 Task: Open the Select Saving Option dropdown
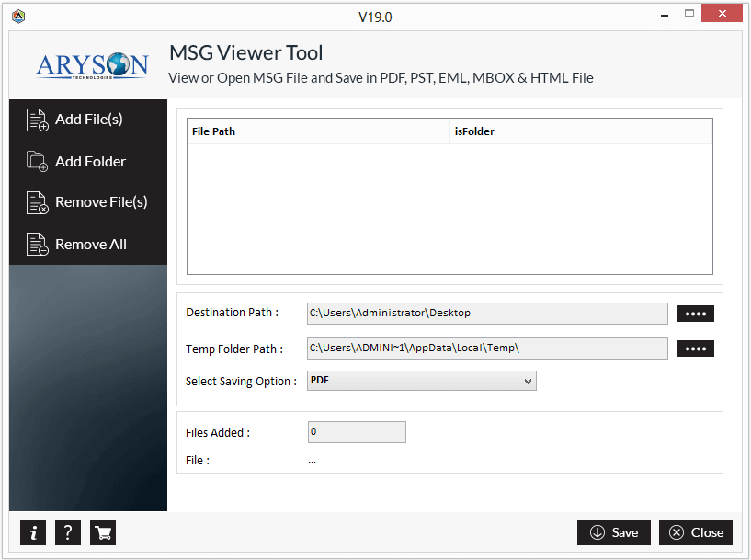tap(422, 381)
